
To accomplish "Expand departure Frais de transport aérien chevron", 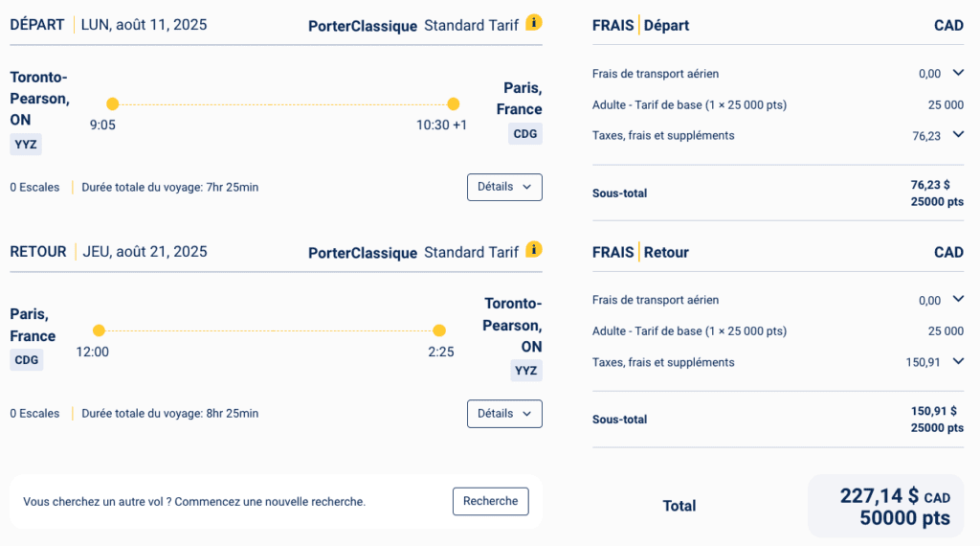I will click(x=958, y=73).
